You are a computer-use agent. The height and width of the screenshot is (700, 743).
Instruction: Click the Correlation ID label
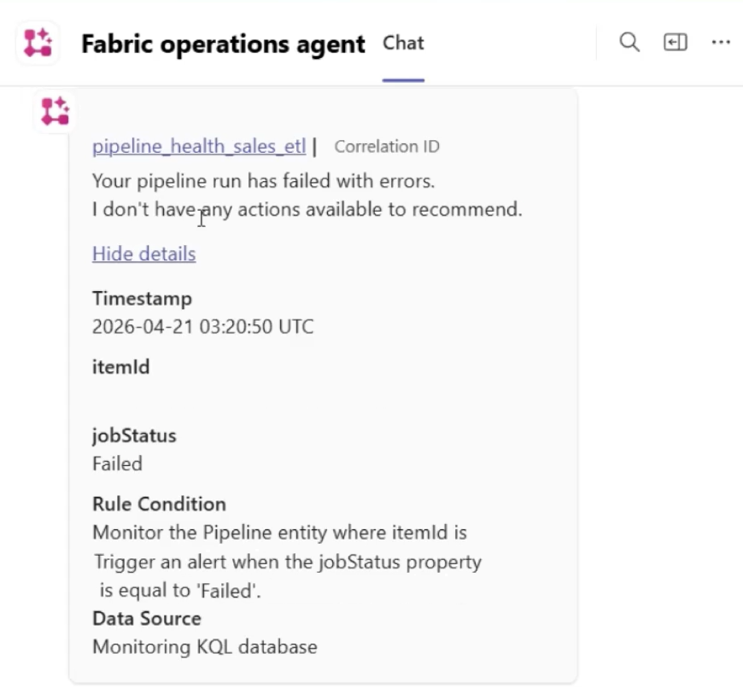tap(387, 146)
